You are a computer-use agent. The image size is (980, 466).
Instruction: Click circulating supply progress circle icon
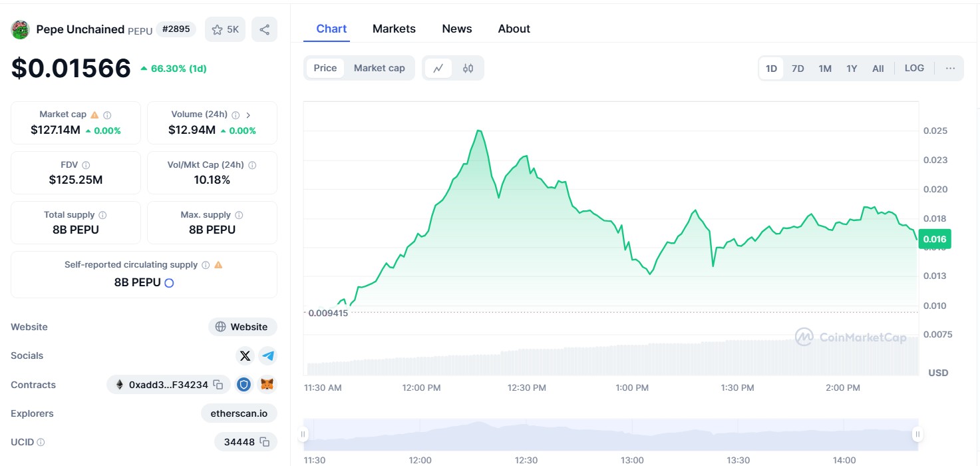coord(169,283)
